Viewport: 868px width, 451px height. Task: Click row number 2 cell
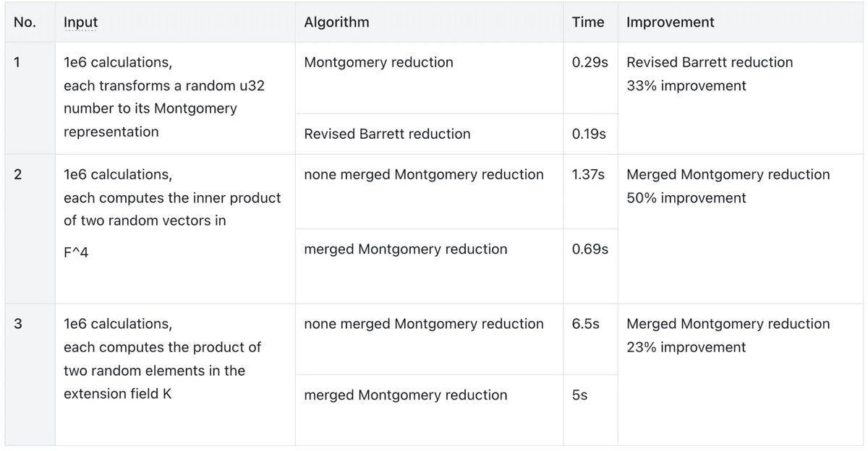pyautogui.click(x=30, y=228)
